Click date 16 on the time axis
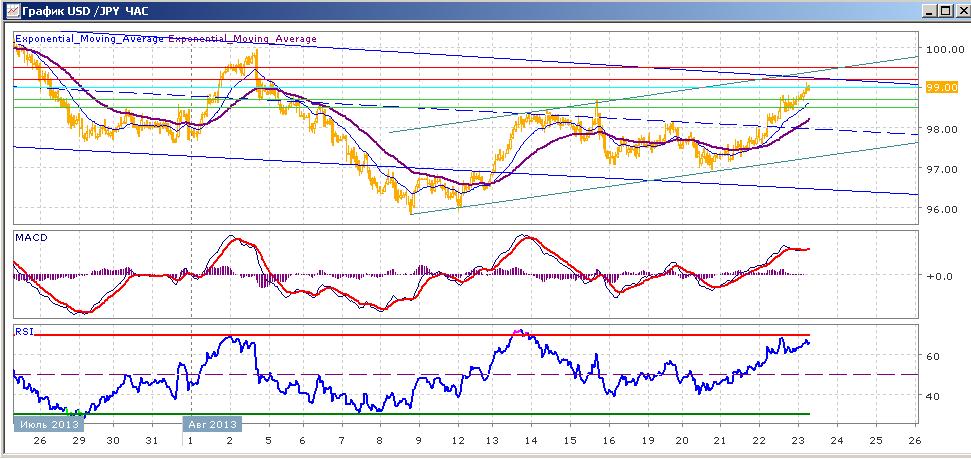This screenshot has height=459, width=971. (609, 440)
